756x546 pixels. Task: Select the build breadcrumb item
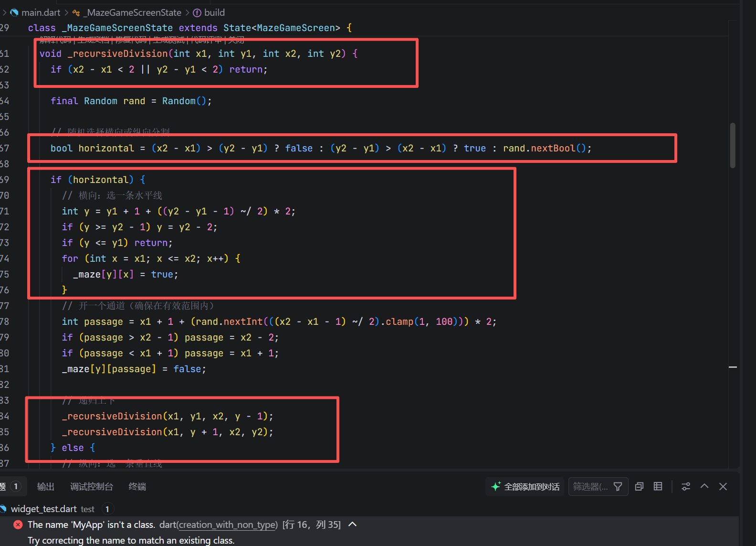pyautogui.click(x=214, y=12)
